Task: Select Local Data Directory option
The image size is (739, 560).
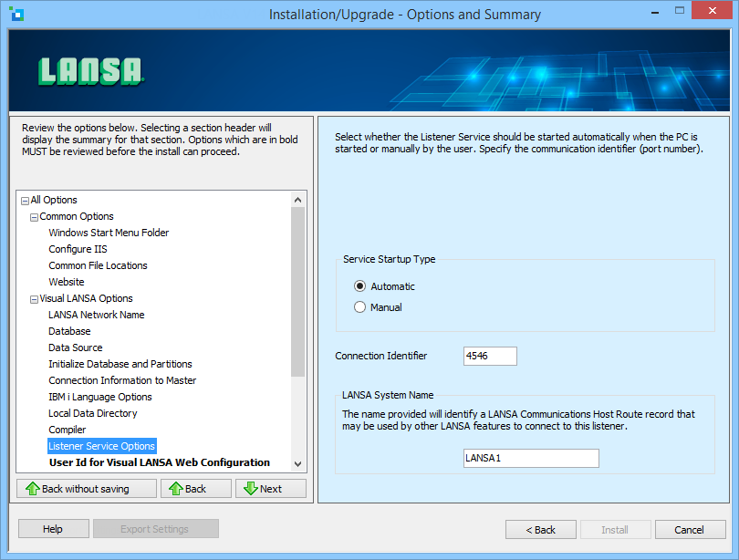Action: point(93,413)
